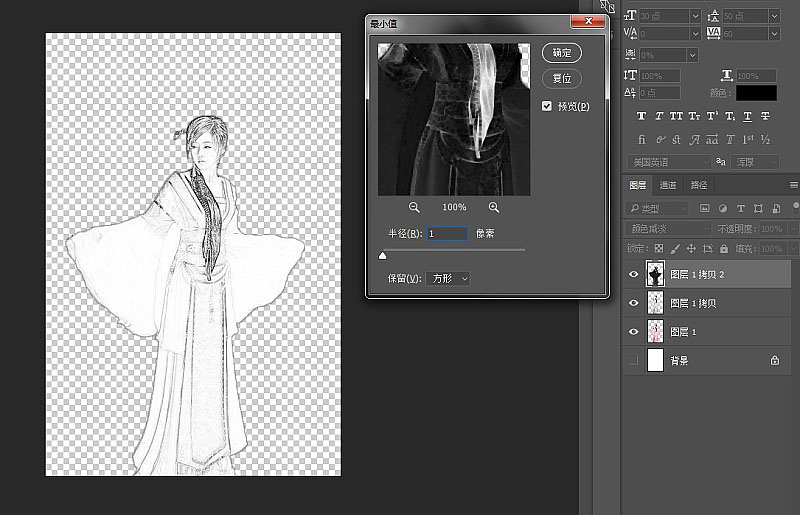
Task: Apply strikethrough text style icon
Action: [765, 116]
